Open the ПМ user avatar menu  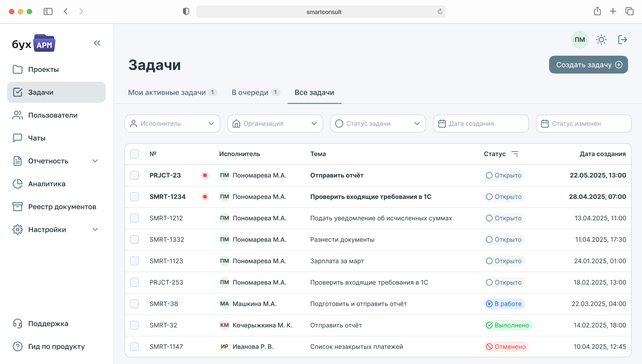coord(580,40)
